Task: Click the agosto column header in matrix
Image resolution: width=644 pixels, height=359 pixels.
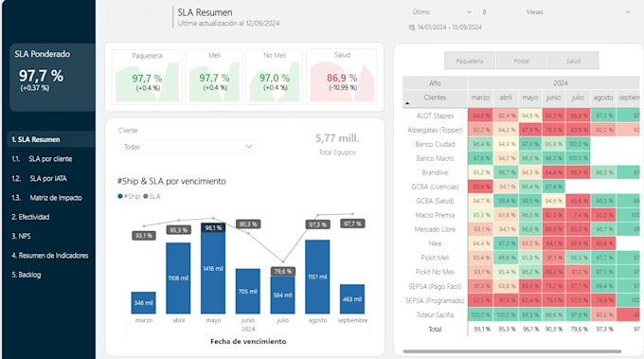Action: [603, 98]
